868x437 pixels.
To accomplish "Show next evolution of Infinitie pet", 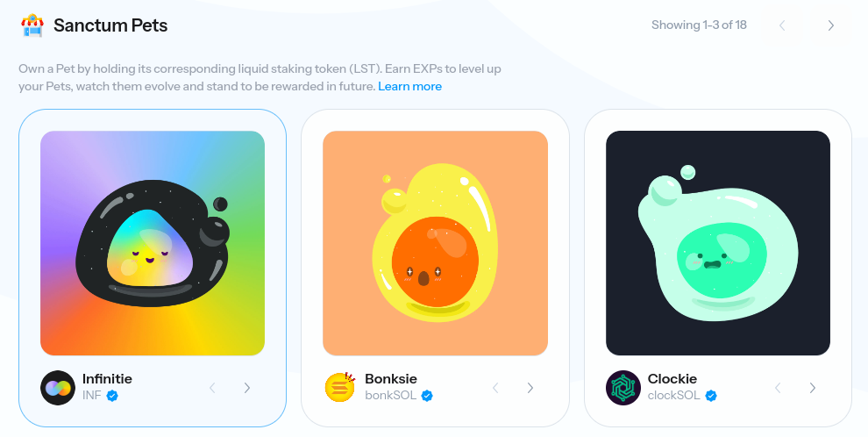I will [247, 388].
